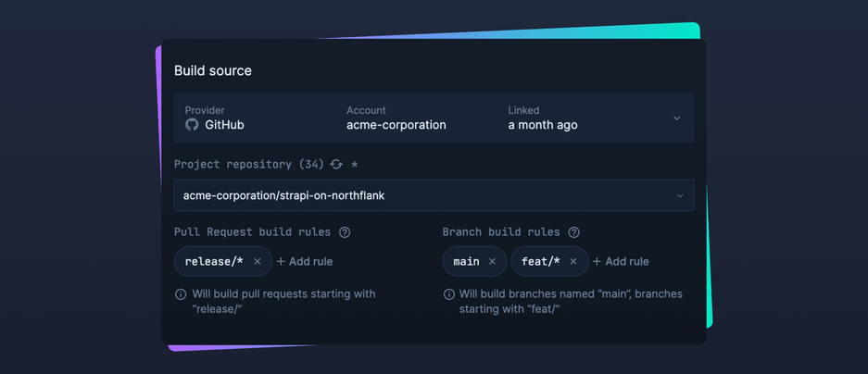Screen dimensions: 868x374
Task: Select the release/* rule chip
Action: (x=223, y=261)
